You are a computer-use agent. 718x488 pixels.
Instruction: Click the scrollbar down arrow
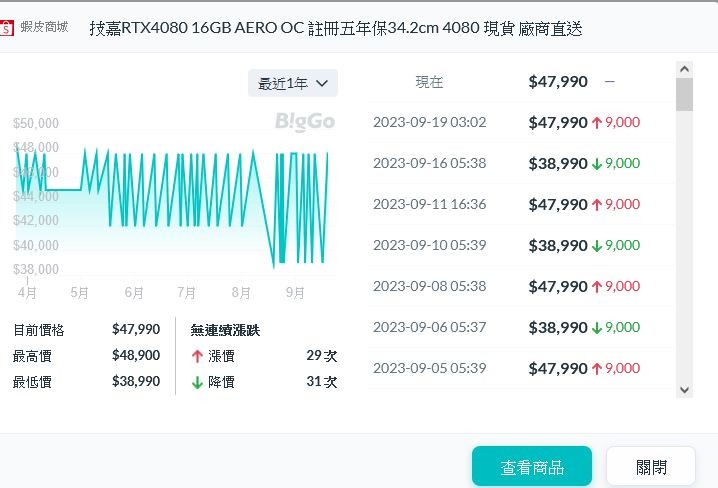click(x=685, y=390)
